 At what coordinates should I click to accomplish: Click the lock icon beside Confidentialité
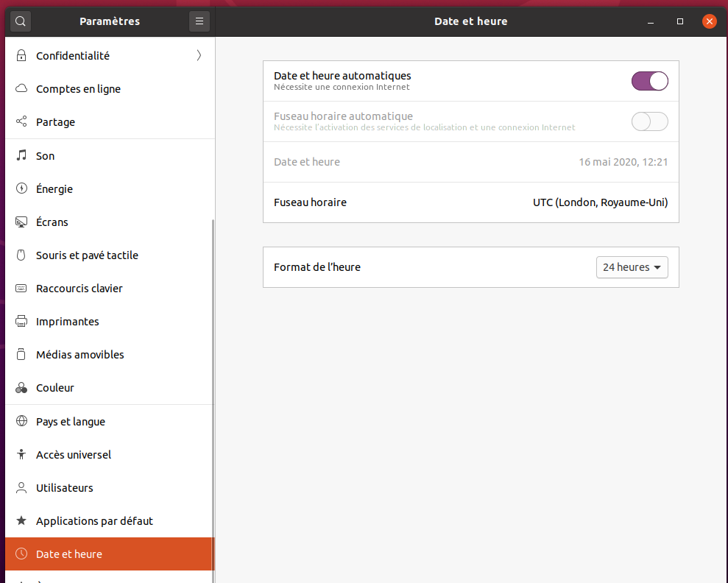[x=21, y=56]
